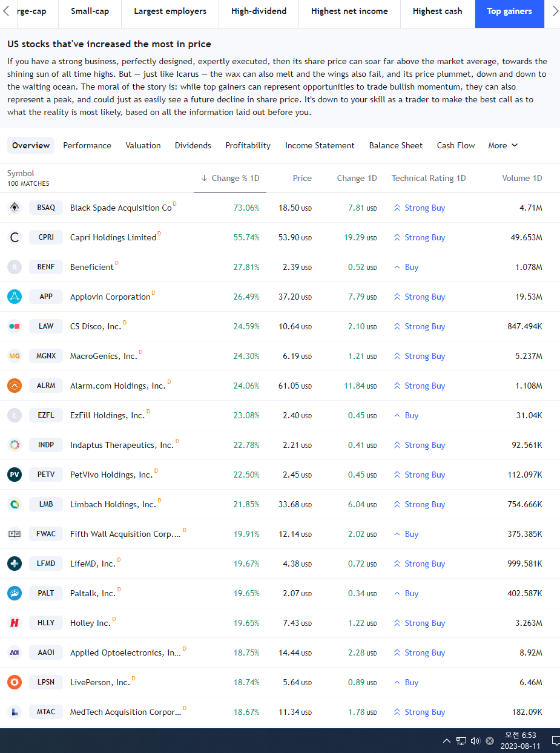Click the Fifth Wall Acquisition logo icon
The height and width of the screenshot is (753, 560).
click(15, 534)
